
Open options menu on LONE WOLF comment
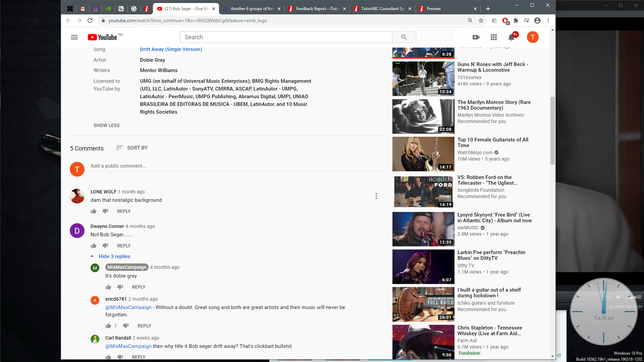point(376,196)
